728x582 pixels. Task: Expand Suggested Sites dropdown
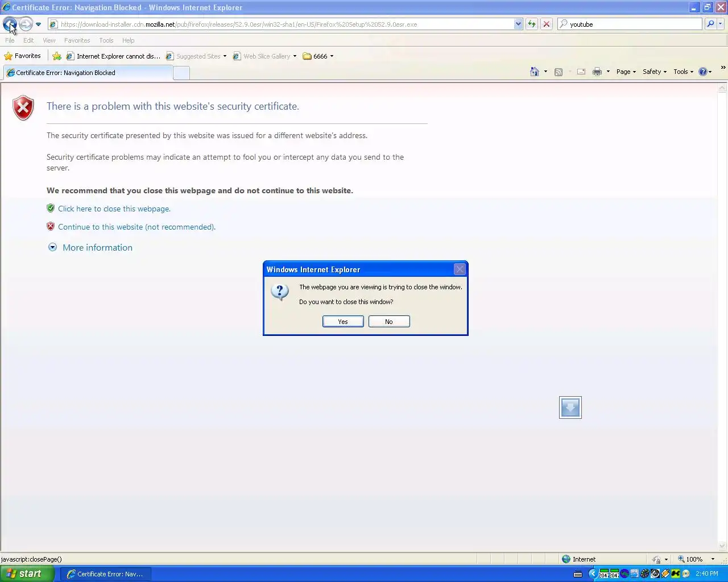pos(225,56)
